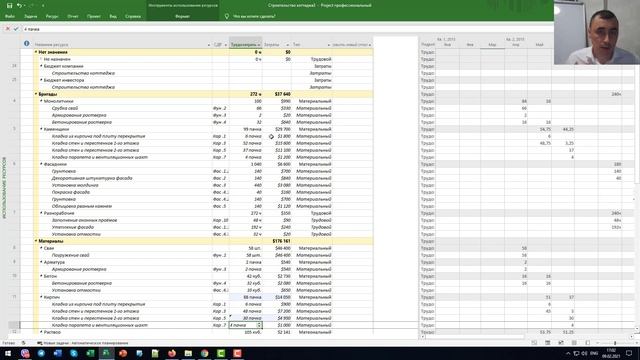Select the 'Декоративная штукатурка фасада' row
This screenshot has width=640, height=360.
tap(204, 178)
